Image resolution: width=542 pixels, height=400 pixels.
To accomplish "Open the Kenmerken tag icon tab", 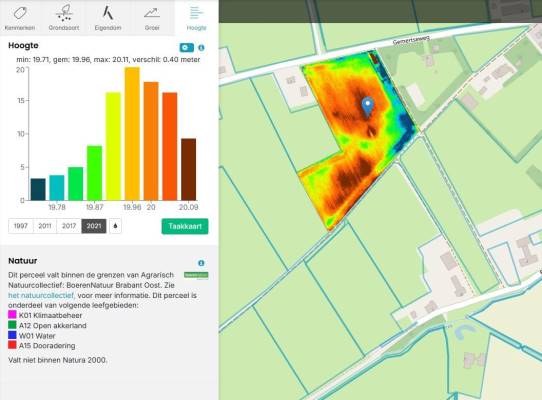I will 20,18.
